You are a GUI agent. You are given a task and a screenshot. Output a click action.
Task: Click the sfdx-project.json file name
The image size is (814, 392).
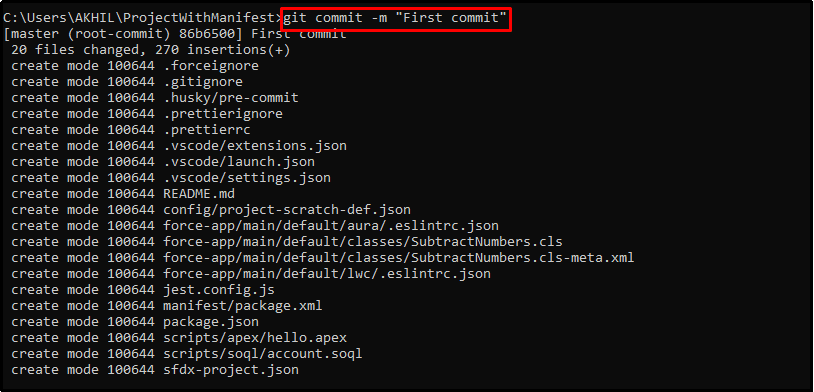coord(231,370)
